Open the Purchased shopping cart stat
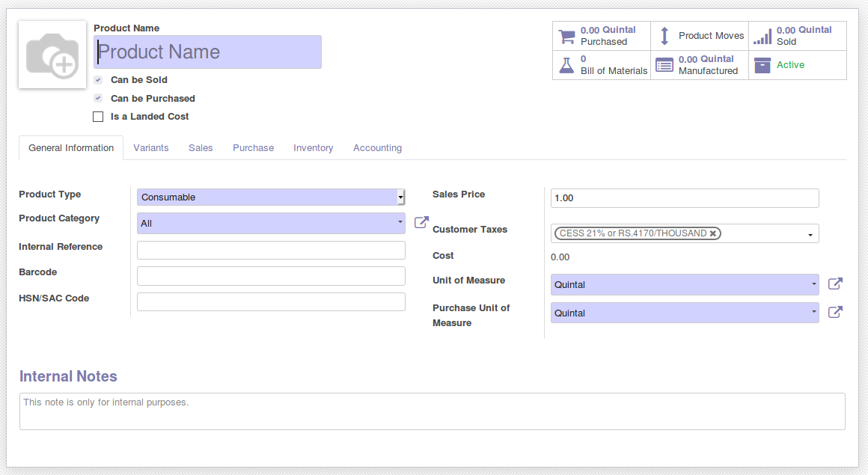The width and height of the screenshot is (868, 475). click(567, 36)
